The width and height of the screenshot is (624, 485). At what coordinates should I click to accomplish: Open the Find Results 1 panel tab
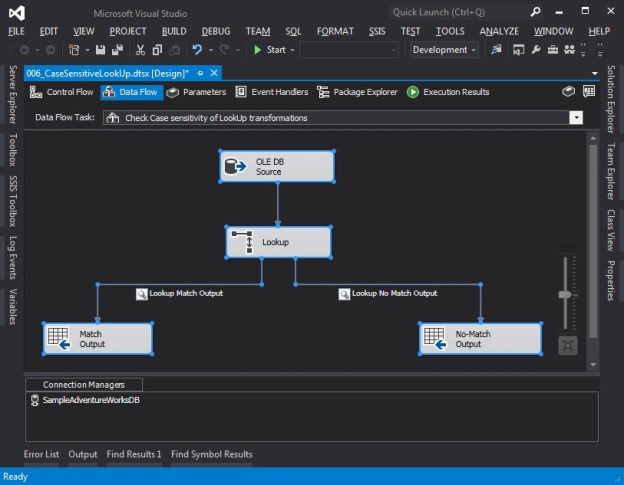point(134,454)
